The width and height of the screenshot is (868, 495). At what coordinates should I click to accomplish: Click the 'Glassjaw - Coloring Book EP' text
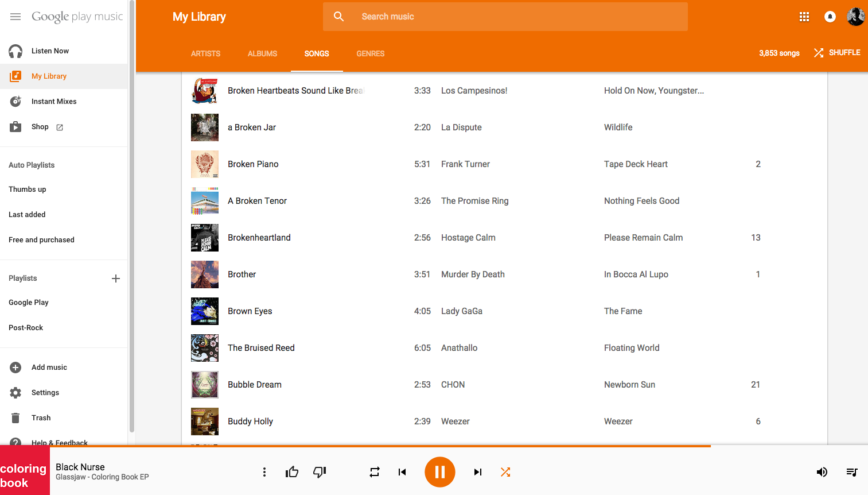102,477
